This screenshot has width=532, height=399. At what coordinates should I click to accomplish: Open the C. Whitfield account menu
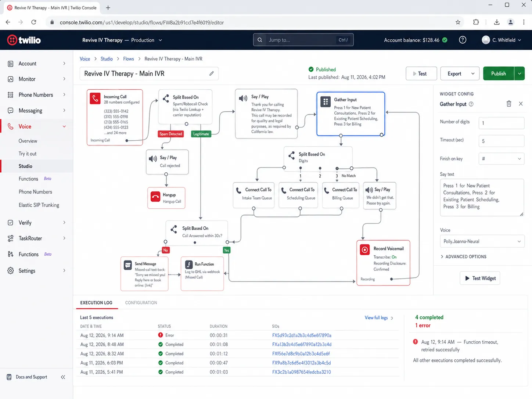[502, 40]
